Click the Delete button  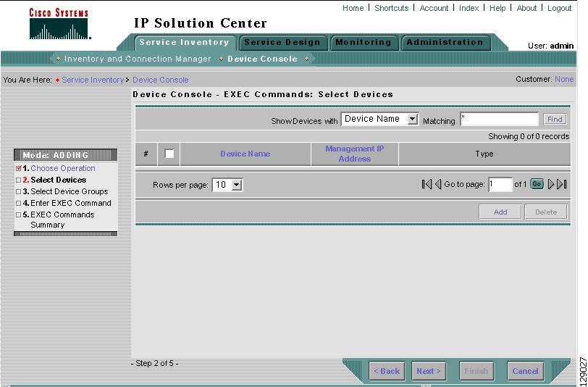pos(546,212)
